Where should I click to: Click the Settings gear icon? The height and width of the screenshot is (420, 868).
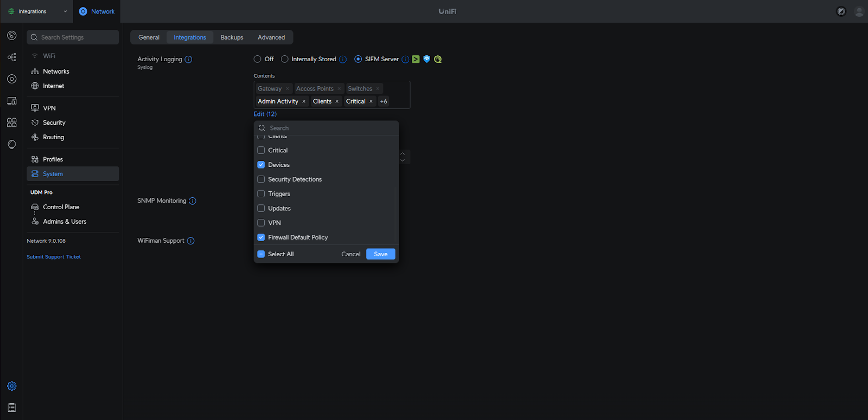11,386
